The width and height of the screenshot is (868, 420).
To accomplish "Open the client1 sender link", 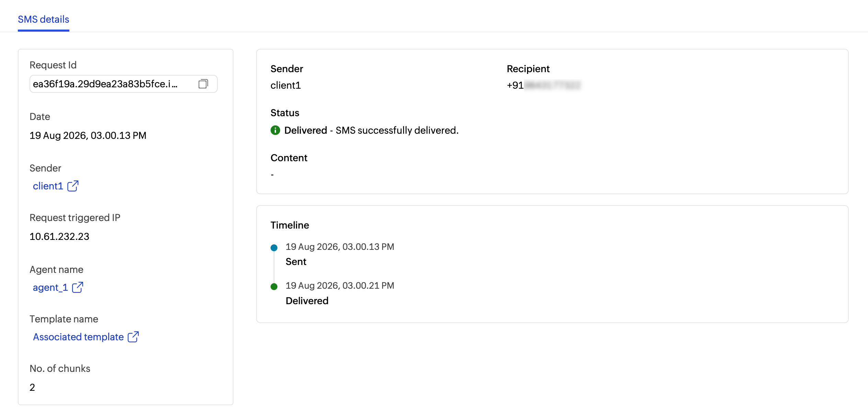I will (x=48, y=186).
